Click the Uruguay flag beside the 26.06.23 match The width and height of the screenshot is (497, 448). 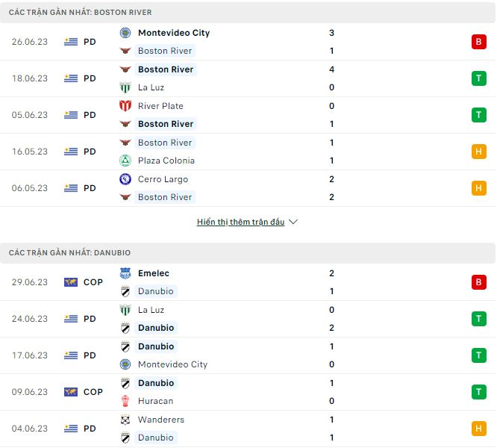[x=71, y=42]
